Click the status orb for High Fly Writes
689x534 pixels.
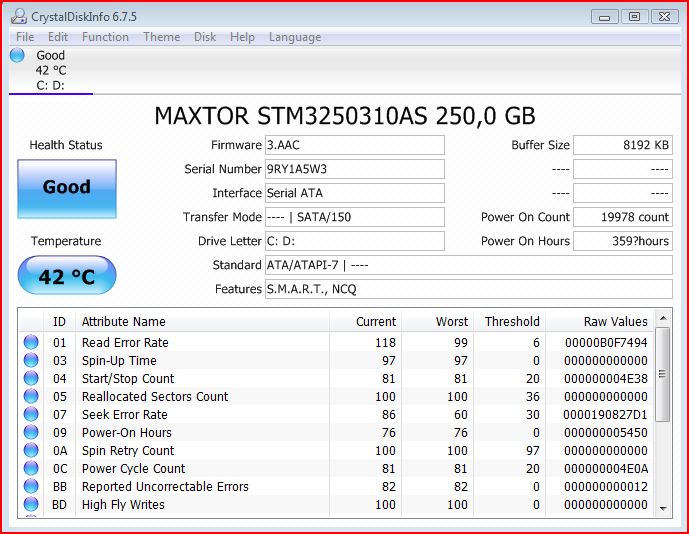click(31, 505)
